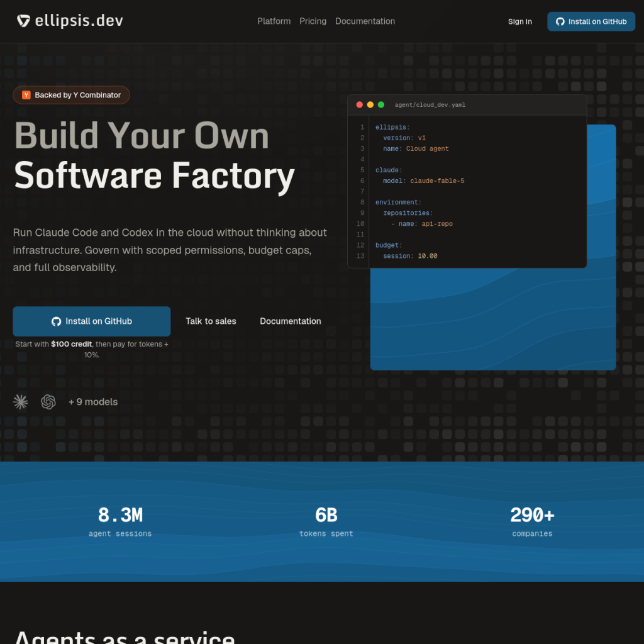
Task: Click the OpenAI knot logo icon
Action: (x=48, y=402)
